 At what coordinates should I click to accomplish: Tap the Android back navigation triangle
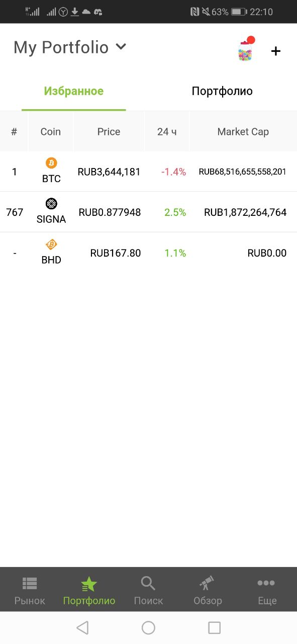82,627
